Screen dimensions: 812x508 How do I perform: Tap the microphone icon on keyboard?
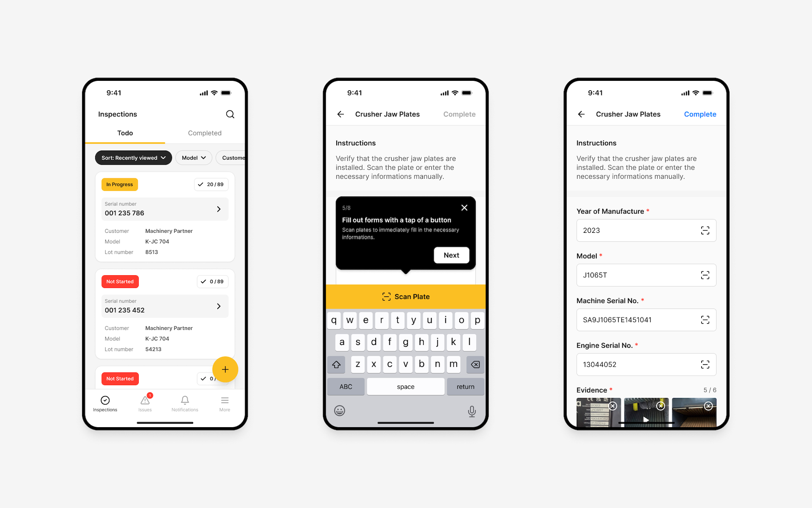pos(472,410)
